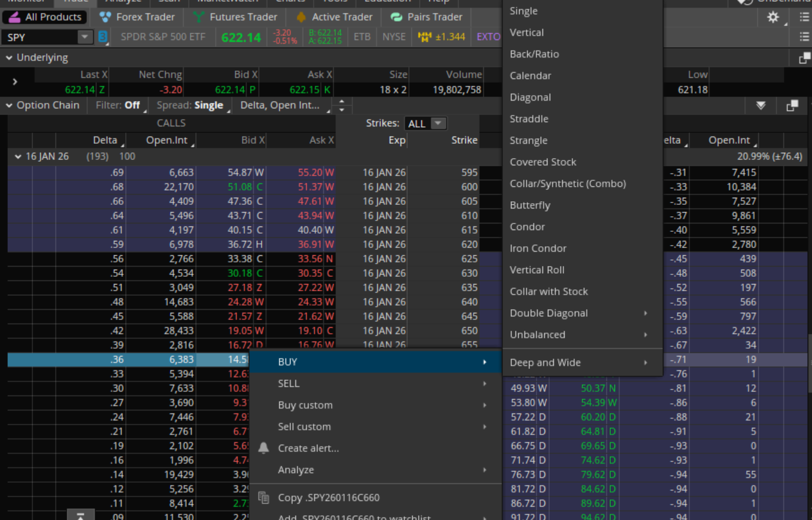The image size is (812, 520).
Task: Choose Vertical Roll
Action: click(x=582, y=270)
